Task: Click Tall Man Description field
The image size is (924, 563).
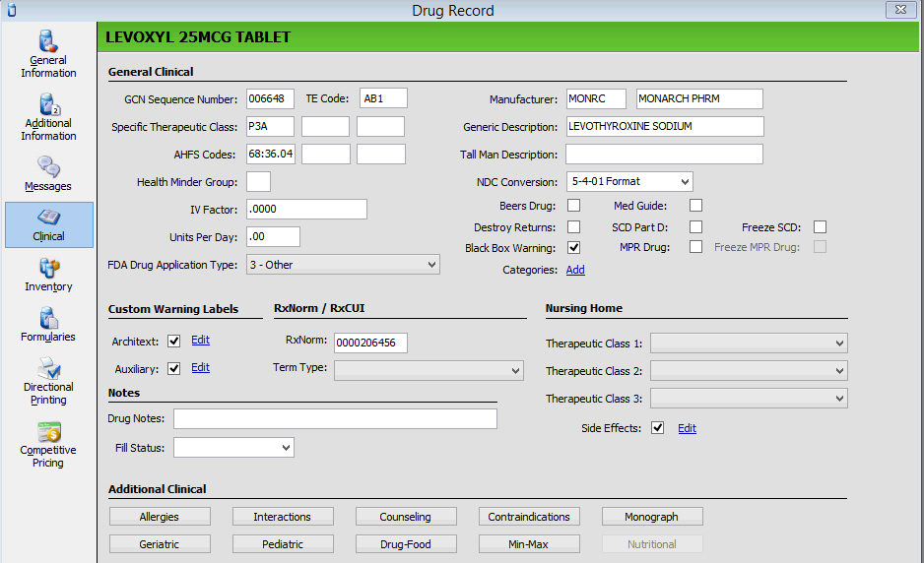Action: [x=664, y=154]
